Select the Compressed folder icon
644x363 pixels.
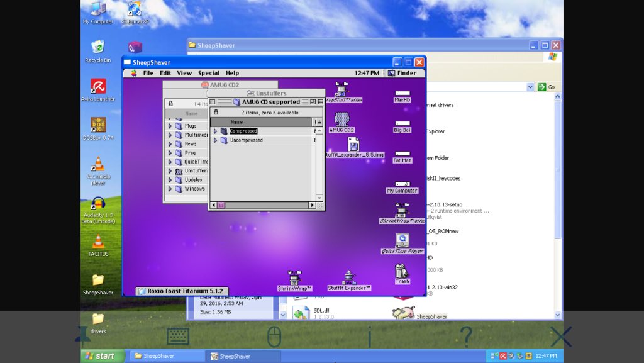click(x=224, y=131)
